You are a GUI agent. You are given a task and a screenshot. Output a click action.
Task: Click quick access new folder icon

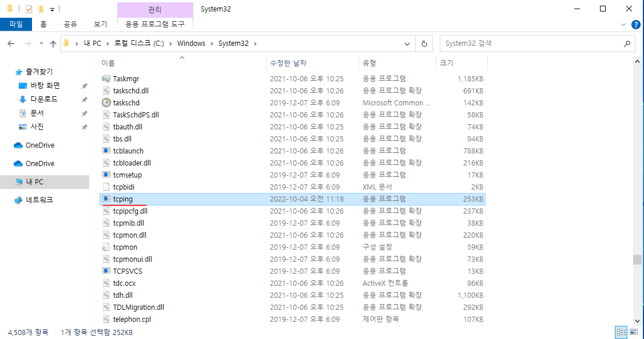click(x=41, y=9)
